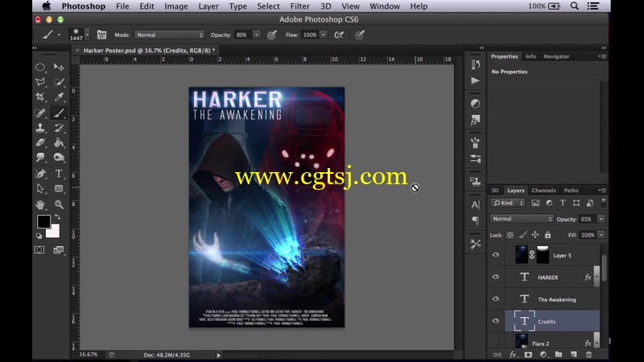Hide the HARKER text layer
Image resolution: width=644 pixels, height=362 pixels.
tap(496, 277)
